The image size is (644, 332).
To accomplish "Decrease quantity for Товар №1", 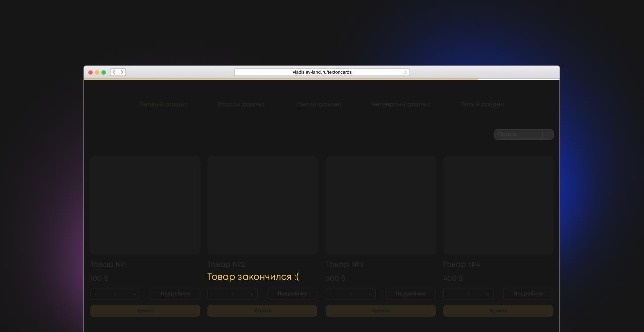I will coord(96,294).
